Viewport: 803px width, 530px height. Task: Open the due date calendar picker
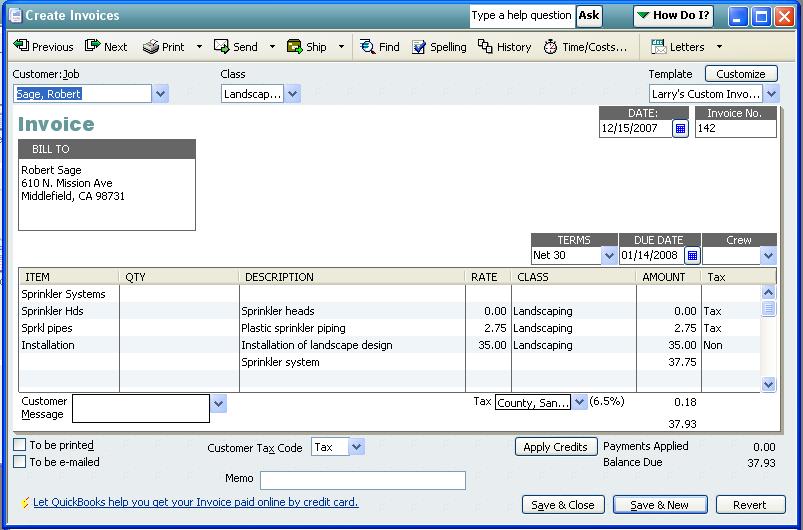pyautogui.click(x=691, y=256)
